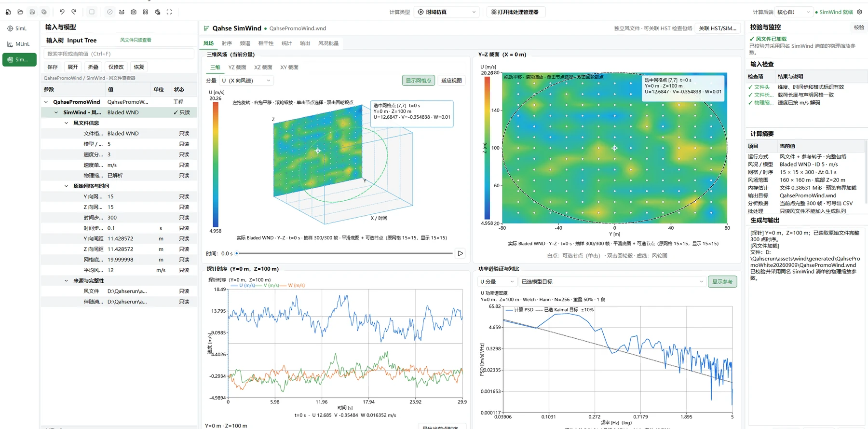Collapse the 风文件信息 group
The width and height of the screenshot is (868, 429).
click(67, 123)
